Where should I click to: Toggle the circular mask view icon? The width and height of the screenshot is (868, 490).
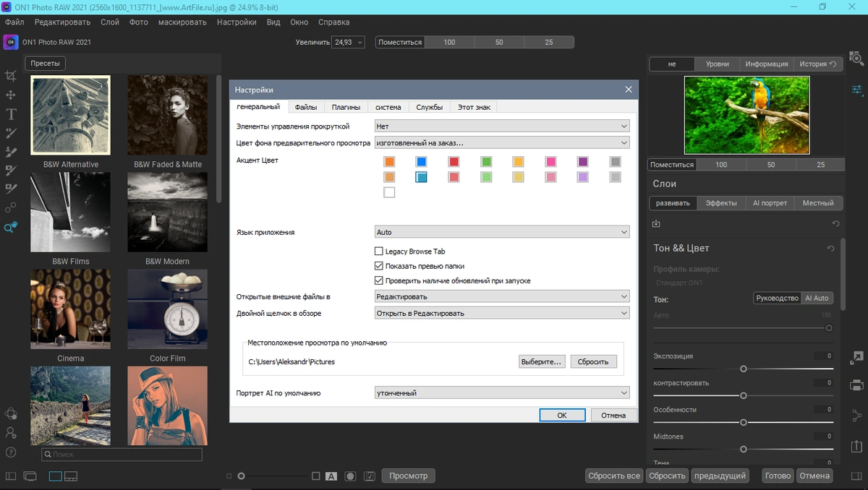[350, 476]
